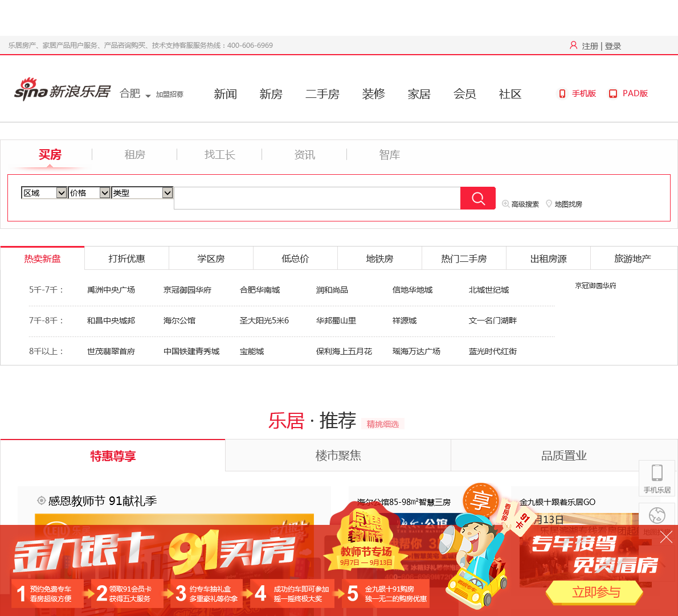Open the 感恩教师节 91献礼季 headline
Image resolution: width=678 pixels, height=616 pixels.
tap(103, 500)
